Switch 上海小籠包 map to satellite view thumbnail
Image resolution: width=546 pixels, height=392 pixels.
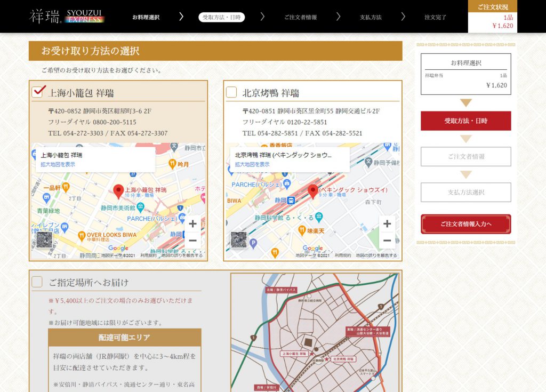[44, 239]
